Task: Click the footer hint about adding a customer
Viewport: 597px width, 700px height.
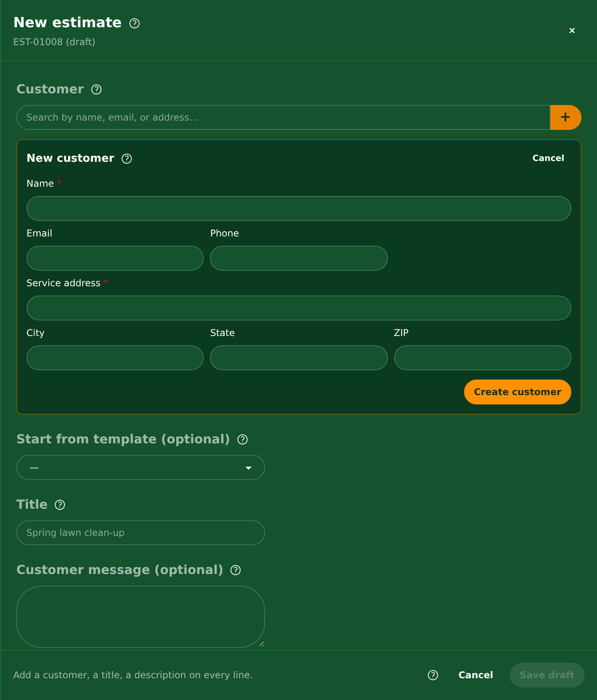Action: [133, 675]
